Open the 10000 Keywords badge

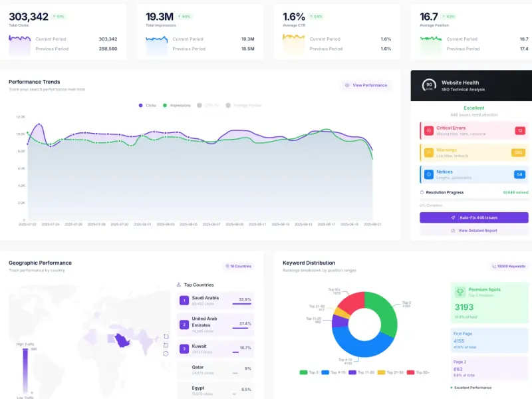[x=508, y=266]
